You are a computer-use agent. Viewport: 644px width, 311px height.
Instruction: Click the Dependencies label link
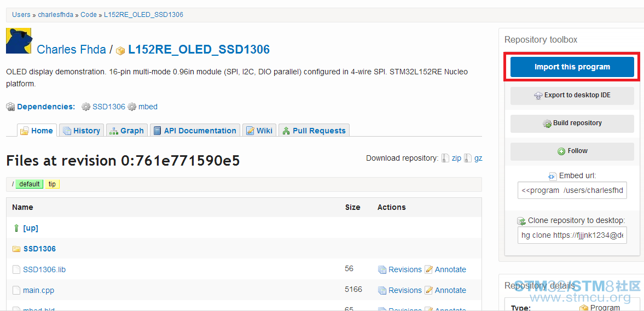point(46,107)
